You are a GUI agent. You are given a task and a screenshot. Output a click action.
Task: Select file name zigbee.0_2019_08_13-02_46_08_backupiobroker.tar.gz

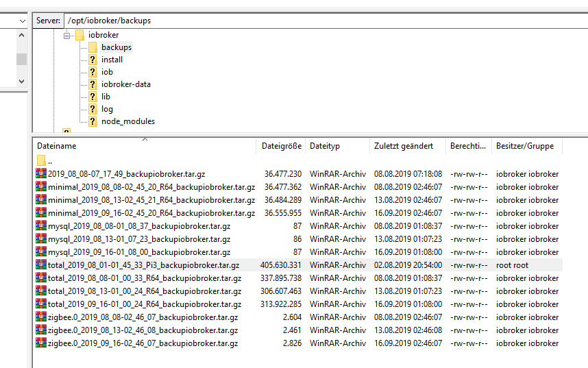pyautogui.click(x=143, y=330)
